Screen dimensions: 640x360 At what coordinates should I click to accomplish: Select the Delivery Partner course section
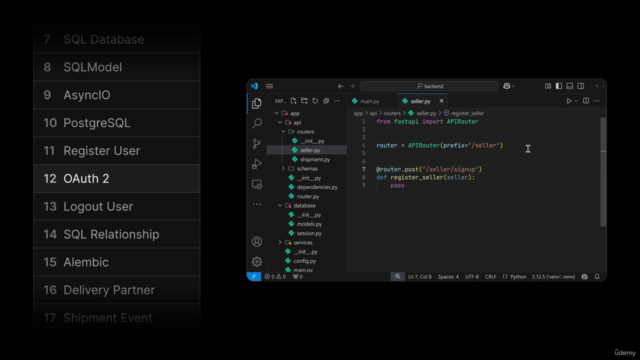117,290
